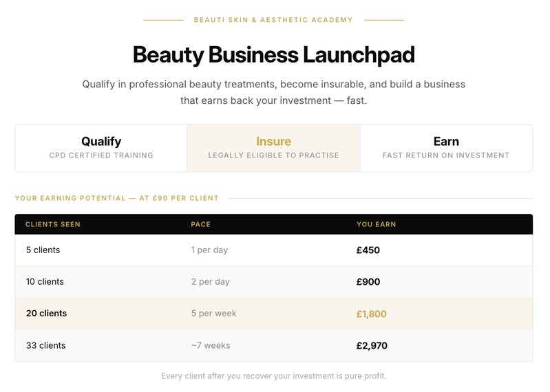Click the gold £1,800 earnings amount
The width and height of the screenshot is (550, 392).
372,314
